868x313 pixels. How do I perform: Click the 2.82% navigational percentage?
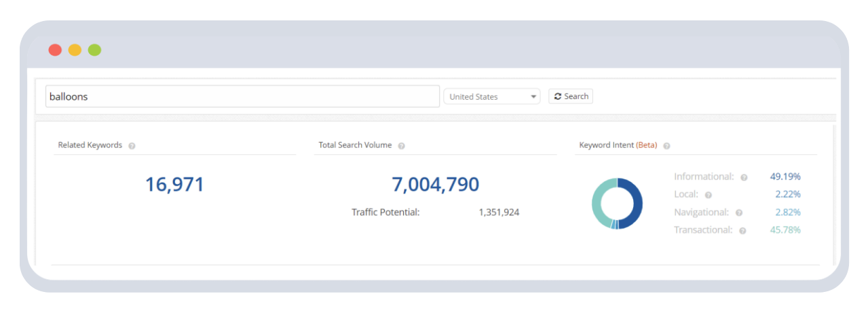point(788,212)
